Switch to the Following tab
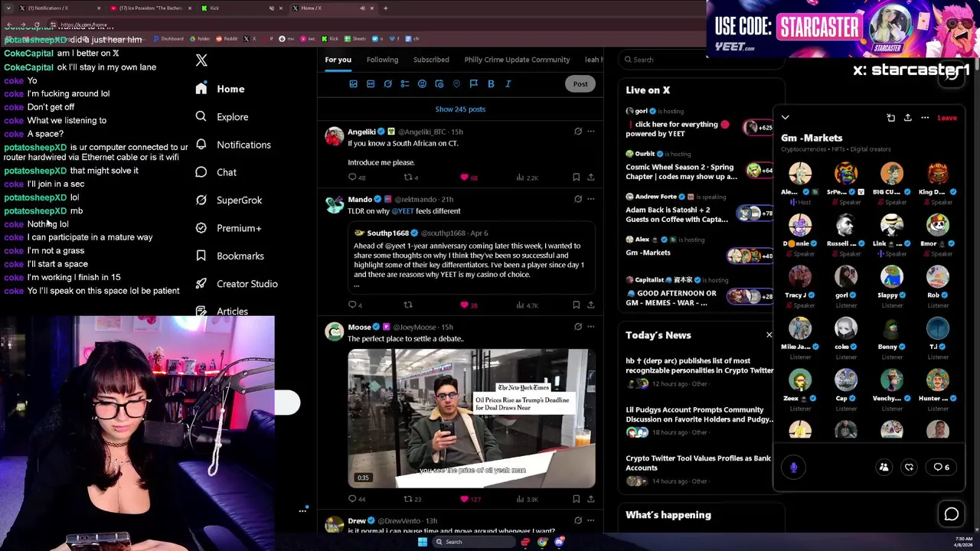 point(382,60)
